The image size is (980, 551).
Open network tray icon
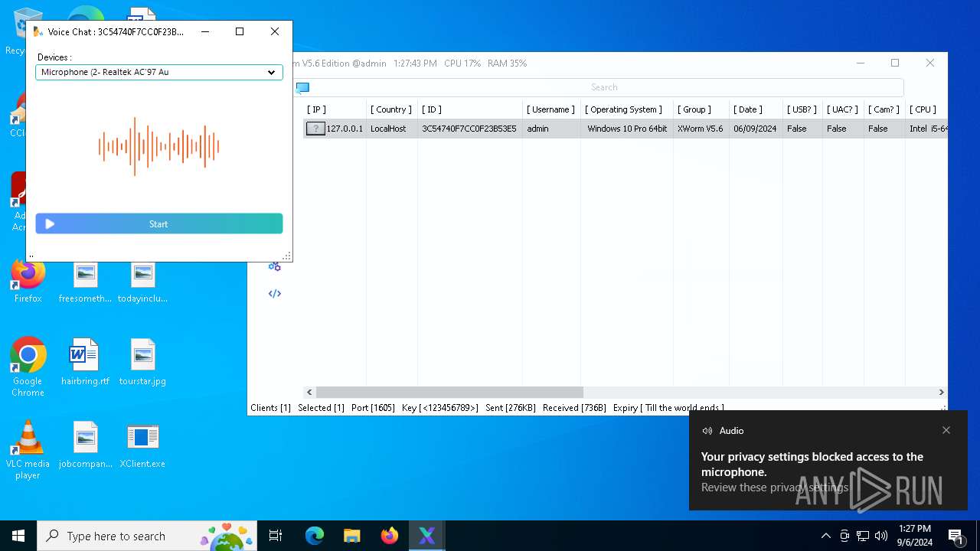(863, 536)
